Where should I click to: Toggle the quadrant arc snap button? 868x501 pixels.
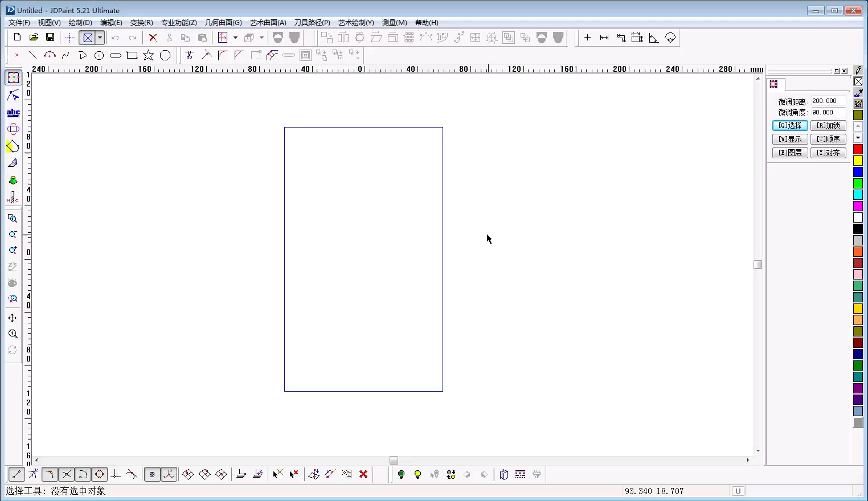coord(83,474)
